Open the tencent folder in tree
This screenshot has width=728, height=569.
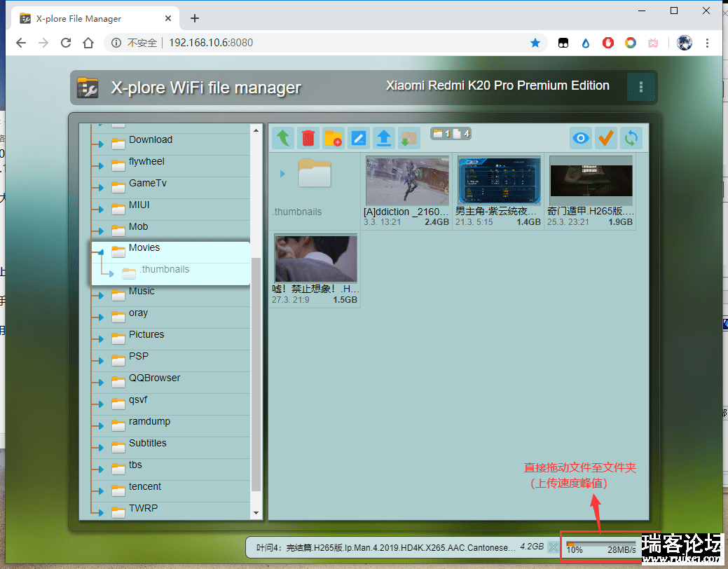pos(171,491)
